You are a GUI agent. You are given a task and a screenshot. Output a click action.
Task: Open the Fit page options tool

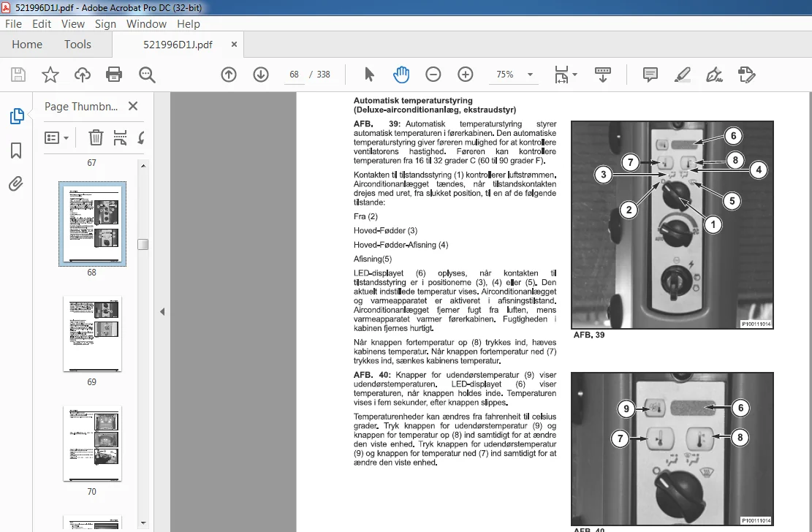(x=561, y=75)
